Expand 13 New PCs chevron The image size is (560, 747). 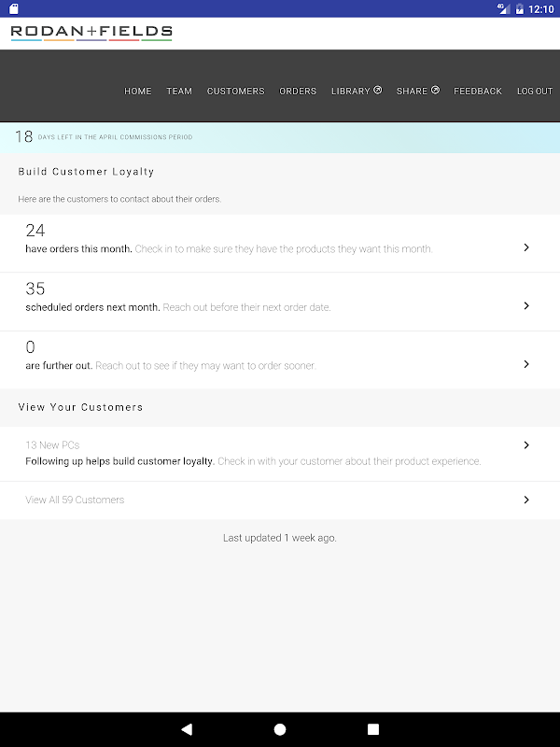click(526, 445)
